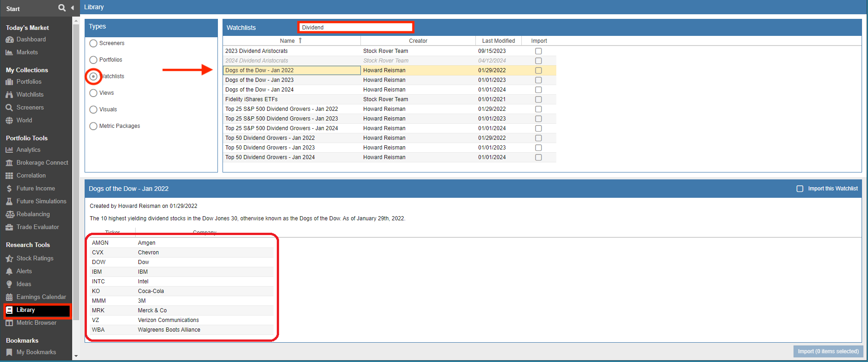
Task: Click the My Bookmarks bookmark icon
Action: (x=9, y=352)
